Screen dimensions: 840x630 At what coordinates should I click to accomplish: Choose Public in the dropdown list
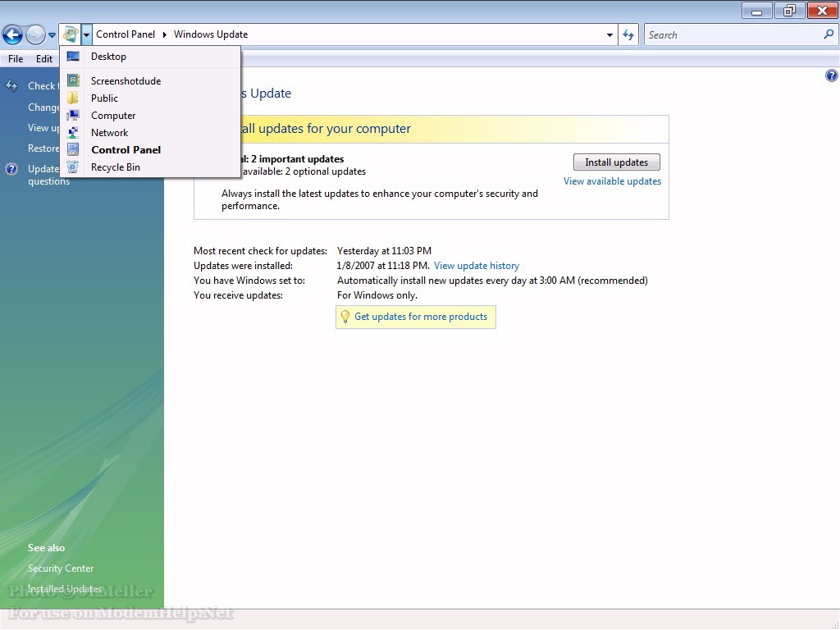pos(150,98)
